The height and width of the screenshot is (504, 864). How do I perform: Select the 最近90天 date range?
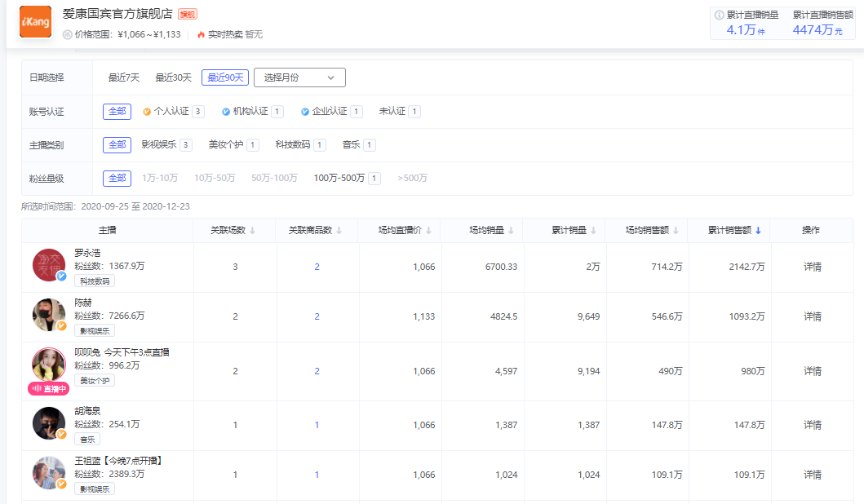point(225,77)
